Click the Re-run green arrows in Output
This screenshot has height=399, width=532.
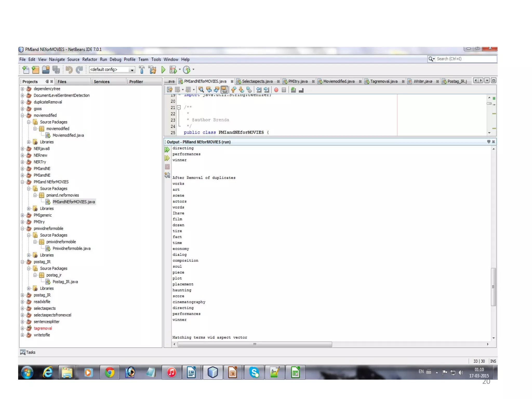[x=167, y=149]
